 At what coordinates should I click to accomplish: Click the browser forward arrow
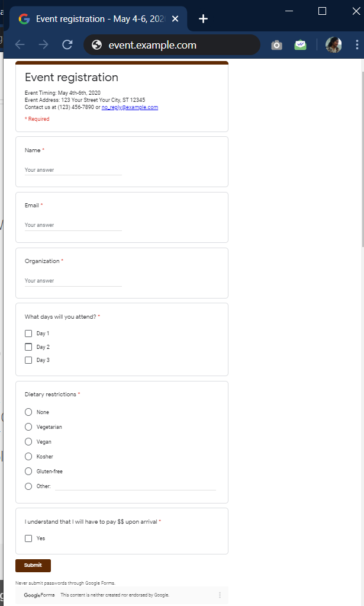tap(43, 45)
